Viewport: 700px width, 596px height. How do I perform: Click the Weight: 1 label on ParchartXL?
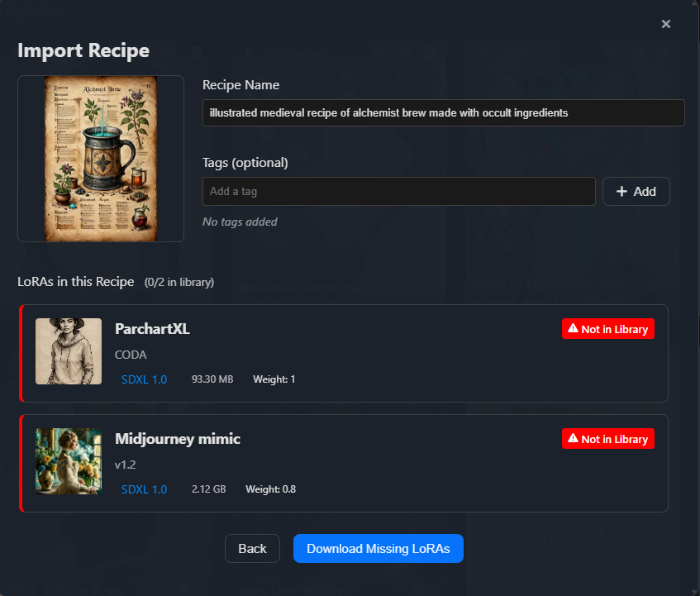274,379
